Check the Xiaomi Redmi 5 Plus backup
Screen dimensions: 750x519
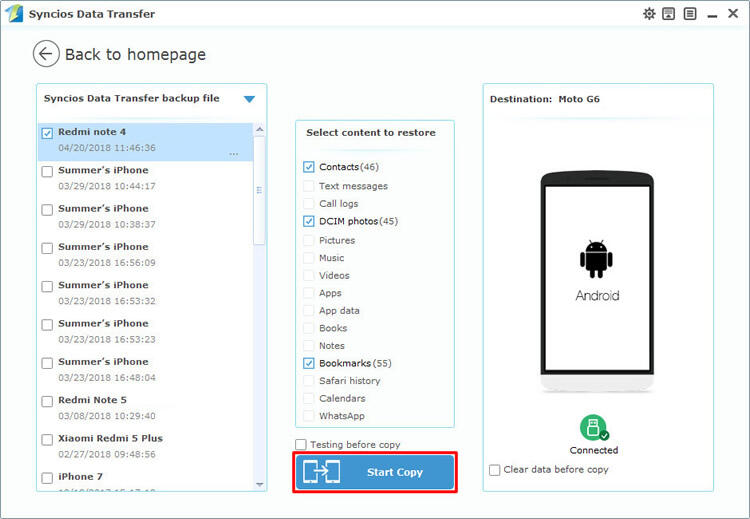coord(47,439)
